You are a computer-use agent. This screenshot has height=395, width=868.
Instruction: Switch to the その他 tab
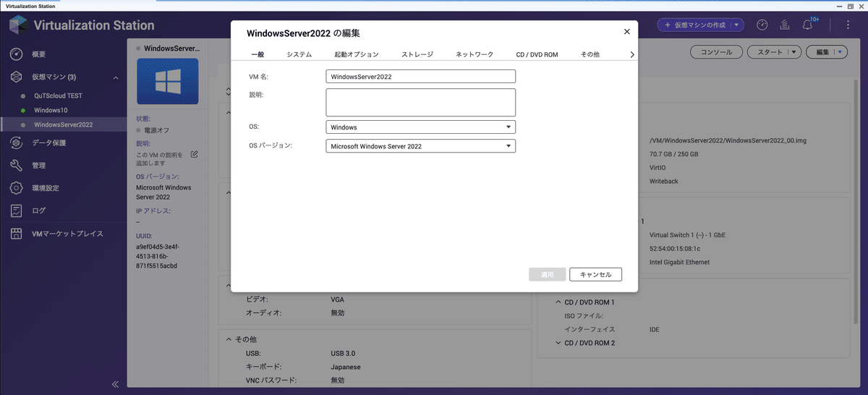pyautogui.click(x=590, y=54)
